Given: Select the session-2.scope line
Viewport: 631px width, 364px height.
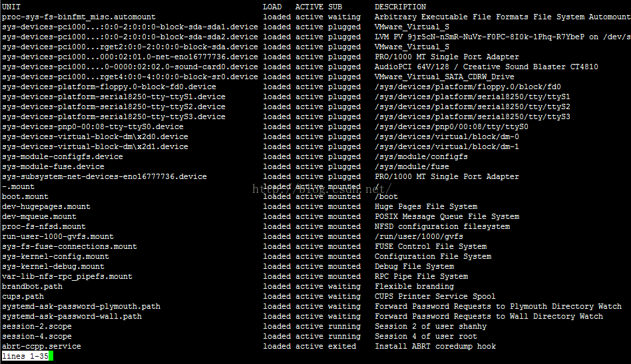Looking at the screenshot, I should 316,326.
